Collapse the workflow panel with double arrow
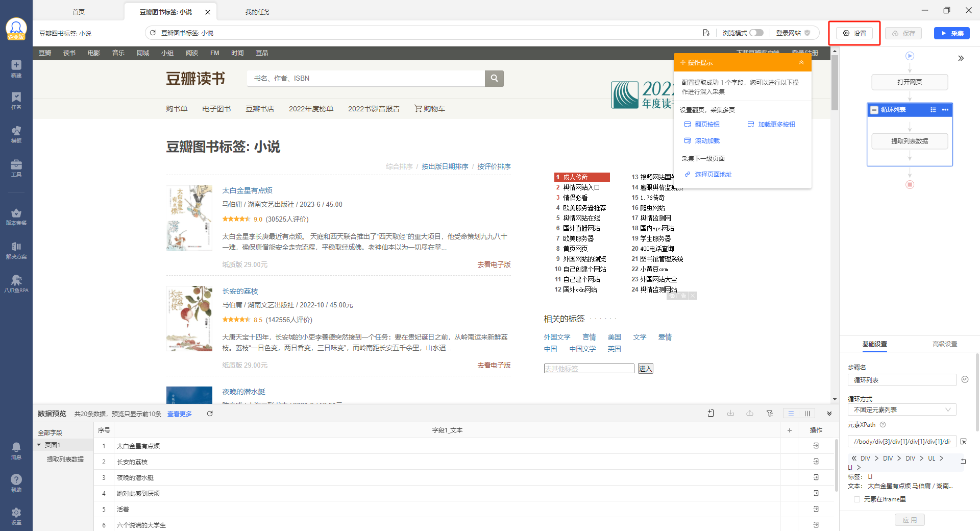Screen dimensions: 980x531 click(x=961, y=58)
